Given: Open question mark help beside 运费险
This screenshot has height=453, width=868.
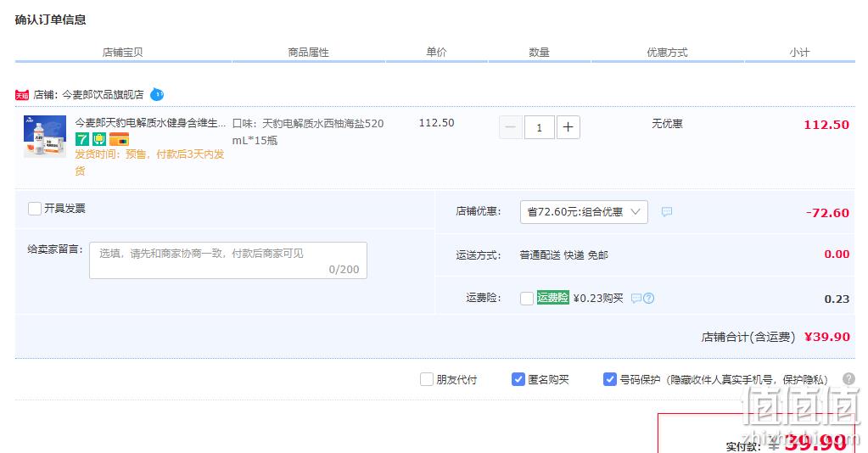Looking at the screenshot, I should tap(649, 299).
